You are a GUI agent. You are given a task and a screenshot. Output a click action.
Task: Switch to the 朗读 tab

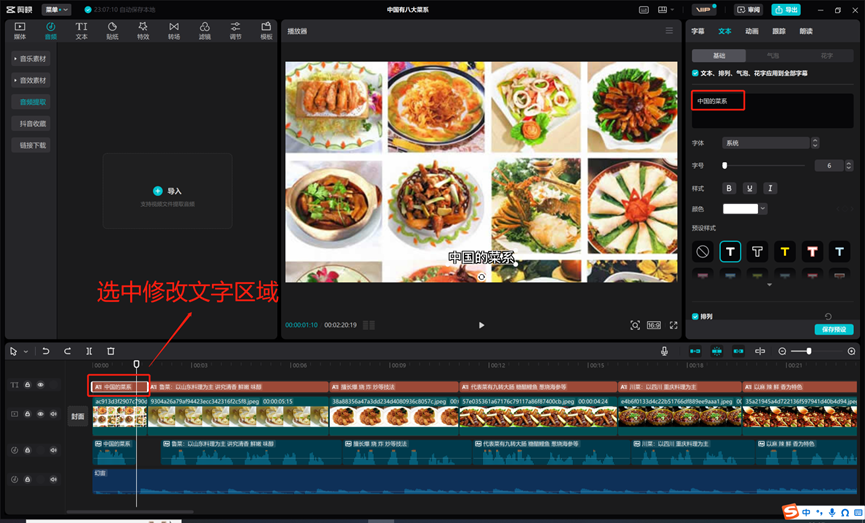click(x=806, y=31)
